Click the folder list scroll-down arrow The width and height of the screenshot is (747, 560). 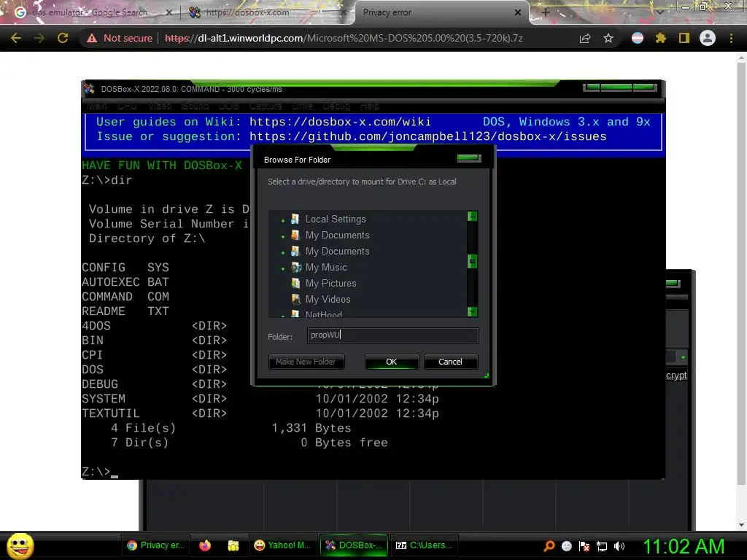pos(472,312)
